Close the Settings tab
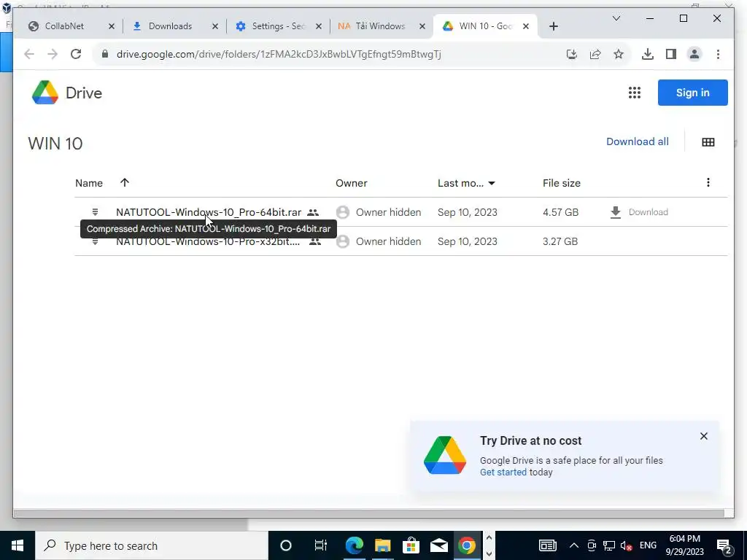The height and width of the screenshot is (560, 747). click(319, 26)
